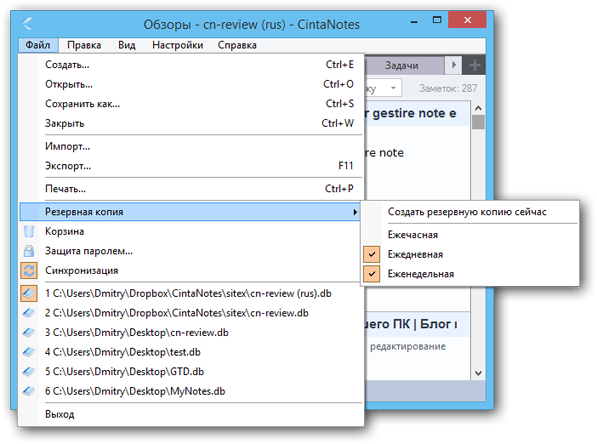
Task: Choose Выход to exit the application
Action: pyautogui.click(x=190, y=414)
